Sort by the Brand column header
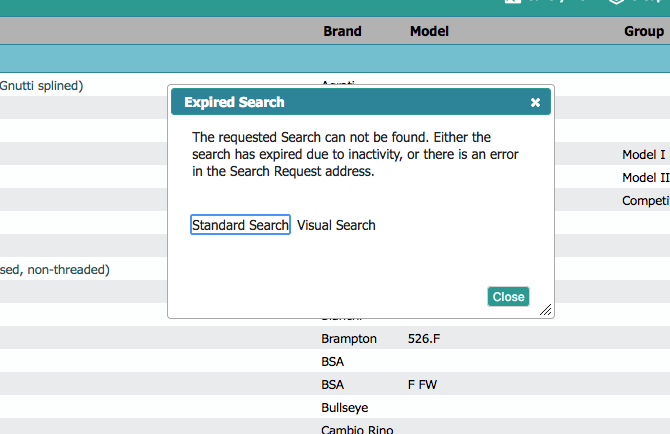Screen dimensions: 670x434 click(x=342, y=31)
